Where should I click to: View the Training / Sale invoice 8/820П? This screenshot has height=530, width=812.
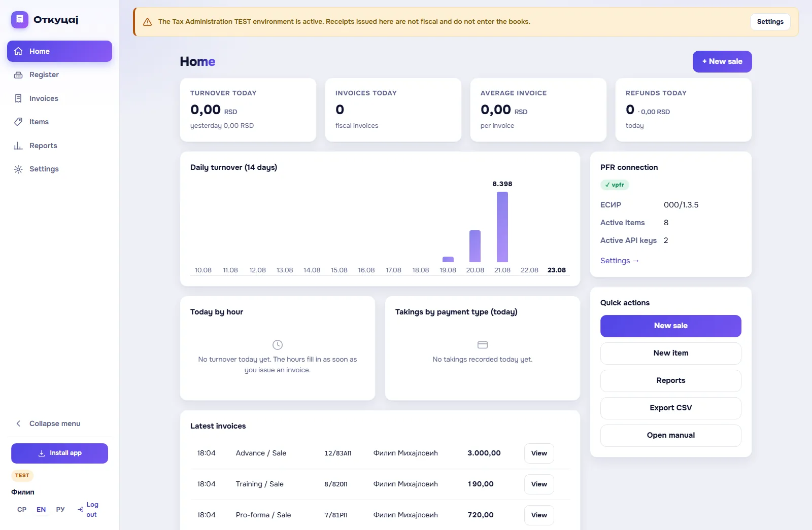[x=539, y=484]
